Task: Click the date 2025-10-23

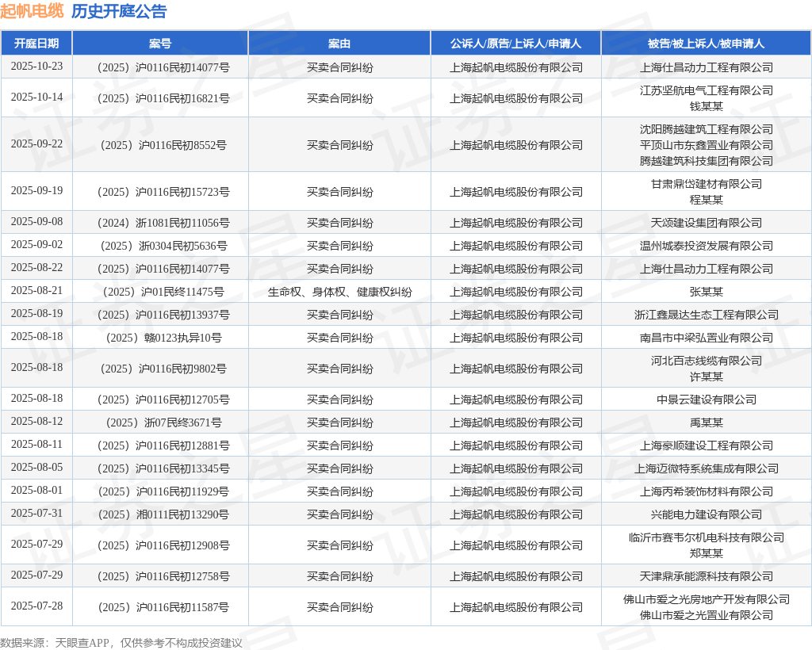Action: tap(36, 67)
